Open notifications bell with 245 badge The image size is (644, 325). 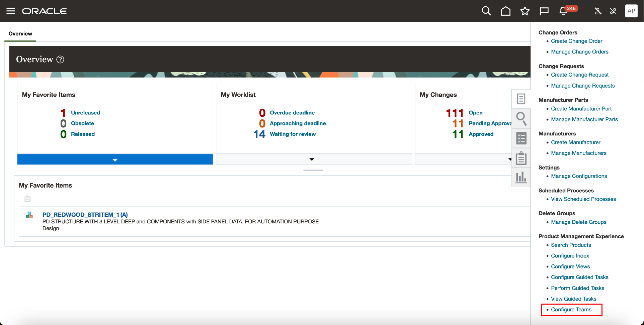(x=564, y=11)
